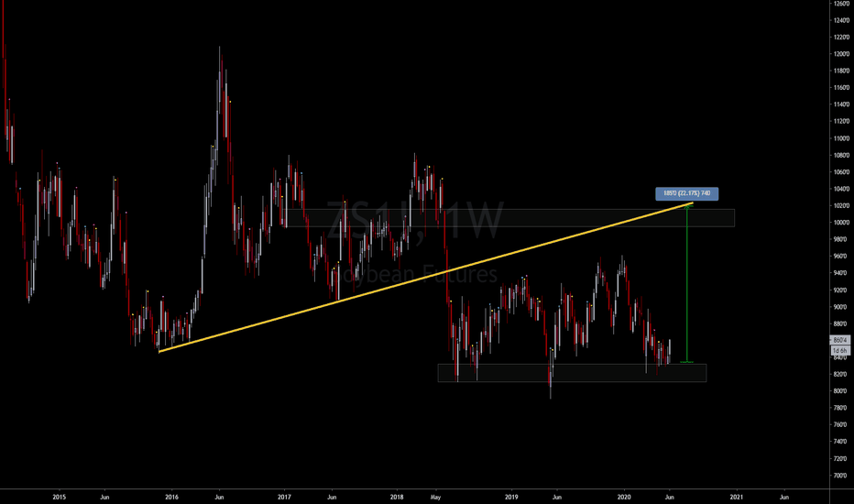Image resolution: width=854 pixels, height=504 pixels.
Task: Click the 1200'0 price axis label
Action: (x=841, y=54)
